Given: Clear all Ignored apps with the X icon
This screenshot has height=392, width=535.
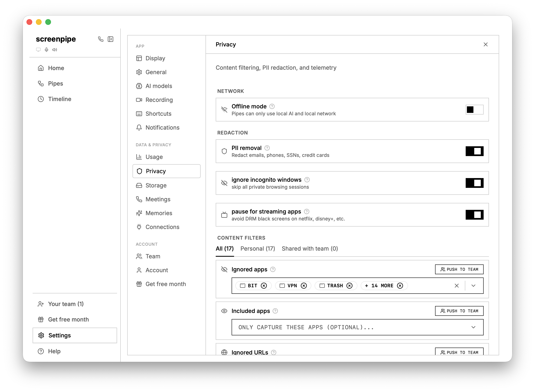Looking at the screenshot, I should point(456,286).
